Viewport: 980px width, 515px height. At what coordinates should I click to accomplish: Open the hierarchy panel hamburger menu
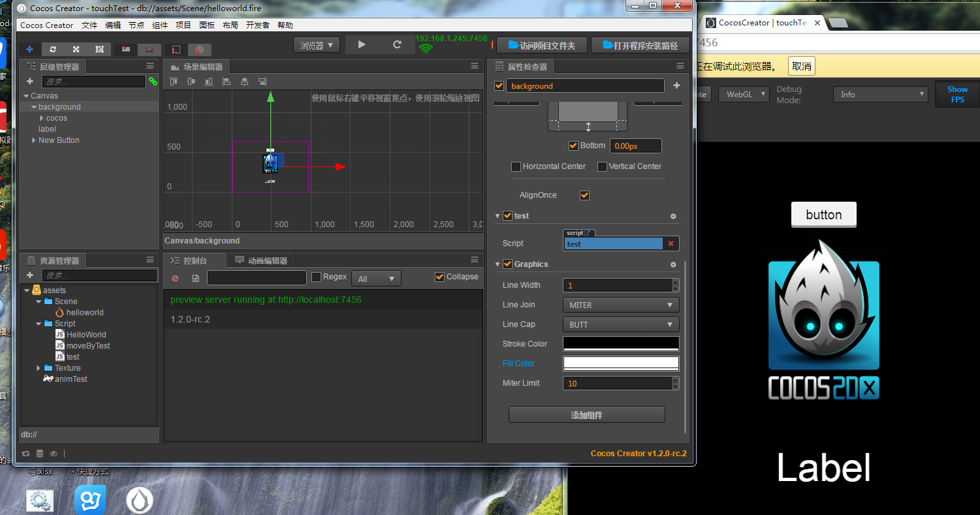point(150,66)
